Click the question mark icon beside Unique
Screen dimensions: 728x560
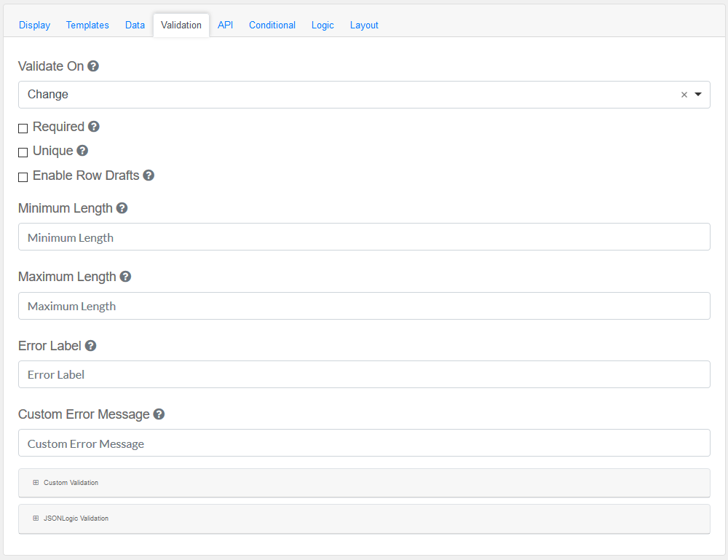82,151
